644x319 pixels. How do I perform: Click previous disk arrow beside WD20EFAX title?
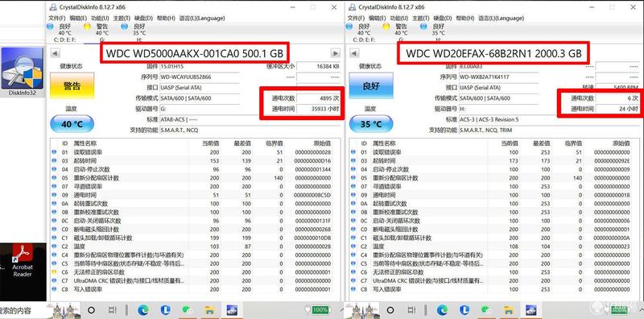(354, 53)
